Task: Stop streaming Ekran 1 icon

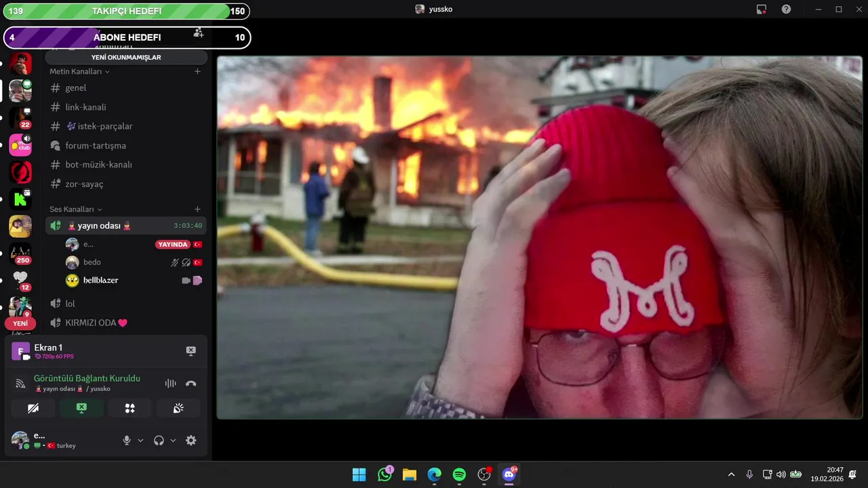Action: pos(191,351)
